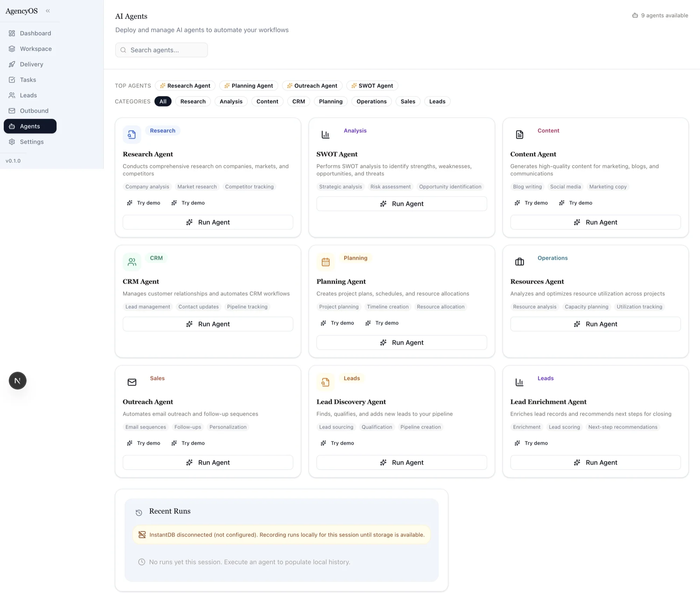Click the SWOT Agent bar chart icon

pos(325,135)
